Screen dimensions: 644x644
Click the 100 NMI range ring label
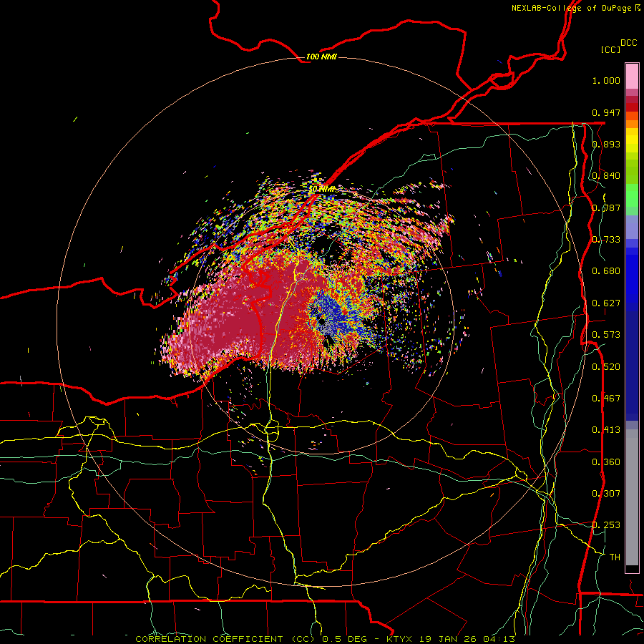pyautogui.click(x=321, y=57)
